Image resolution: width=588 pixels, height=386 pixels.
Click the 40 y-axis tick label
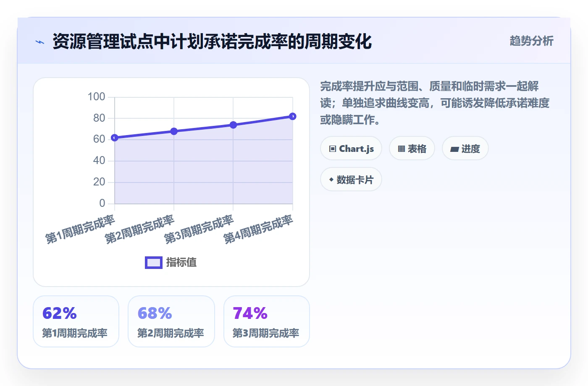point(99,161)
